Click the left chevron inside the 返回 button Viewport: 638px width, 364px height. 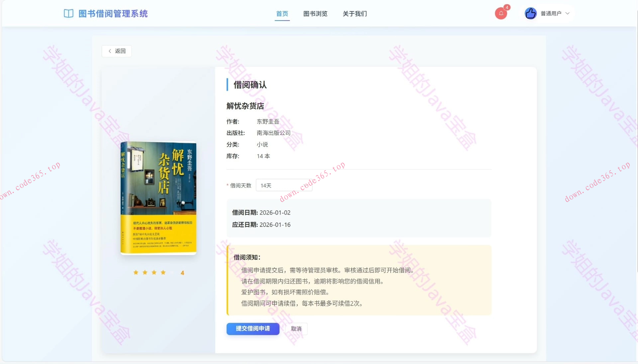click(110, 51)
